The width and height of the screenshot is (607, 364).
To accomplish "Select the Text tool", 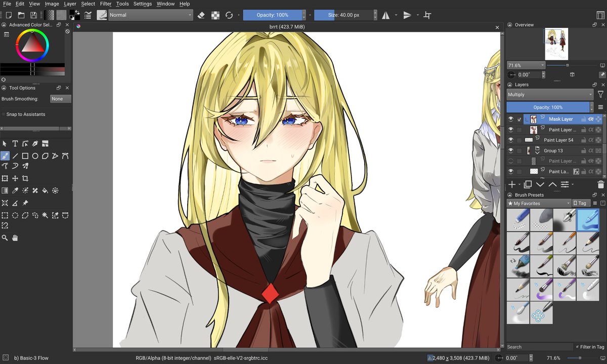I will (15, 144).
